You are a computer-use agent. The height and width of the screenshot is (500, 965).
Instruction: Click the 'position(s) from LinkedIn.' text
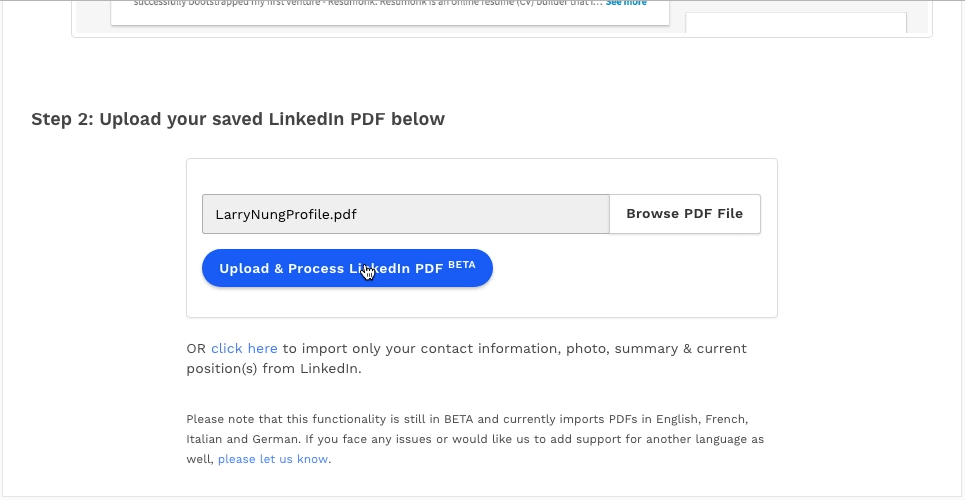(274, 369)
